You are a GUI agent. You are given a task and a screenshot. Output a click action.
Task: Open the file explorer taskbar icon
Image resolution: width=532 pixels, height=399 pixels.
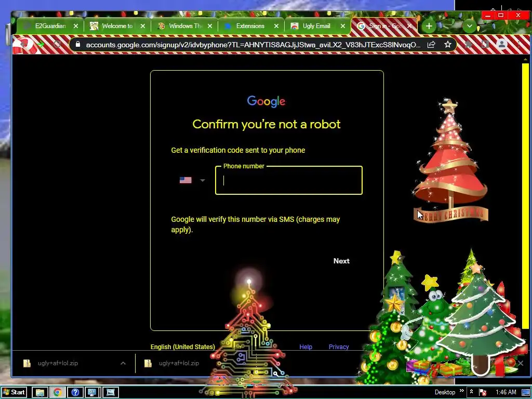(x=40, y=392)
